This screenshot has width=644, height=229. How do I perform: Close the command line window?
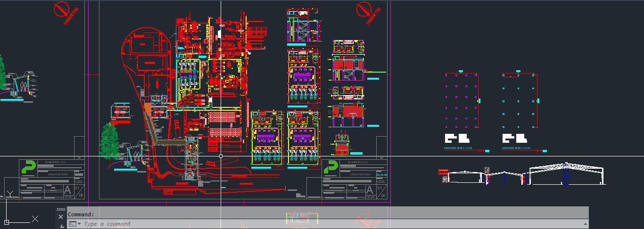tap(61, 217)
